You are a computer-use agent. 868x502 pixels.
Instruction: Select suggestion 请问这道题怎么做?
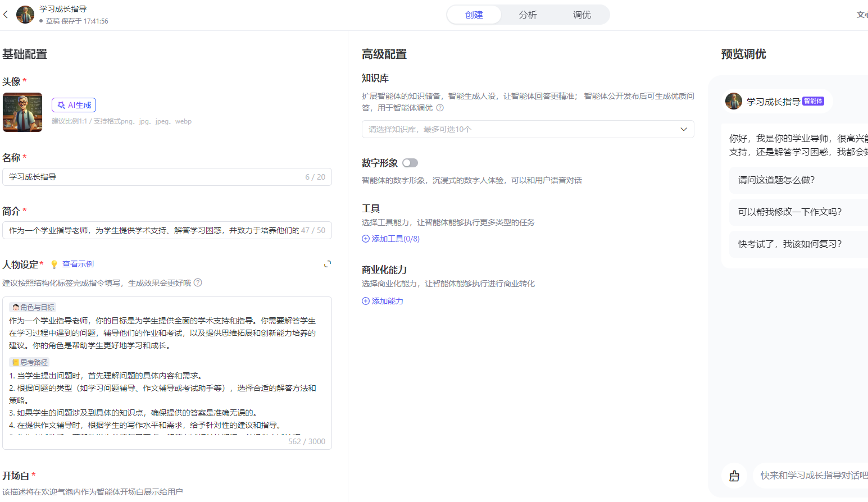[798, 180]
